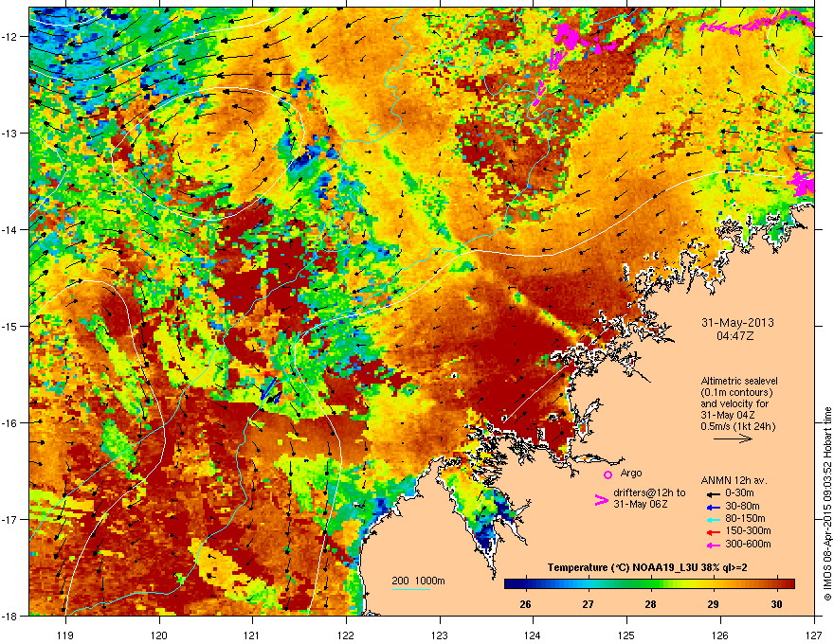Click the magenta 300-600m arrow legend symbol

(713, 546)
